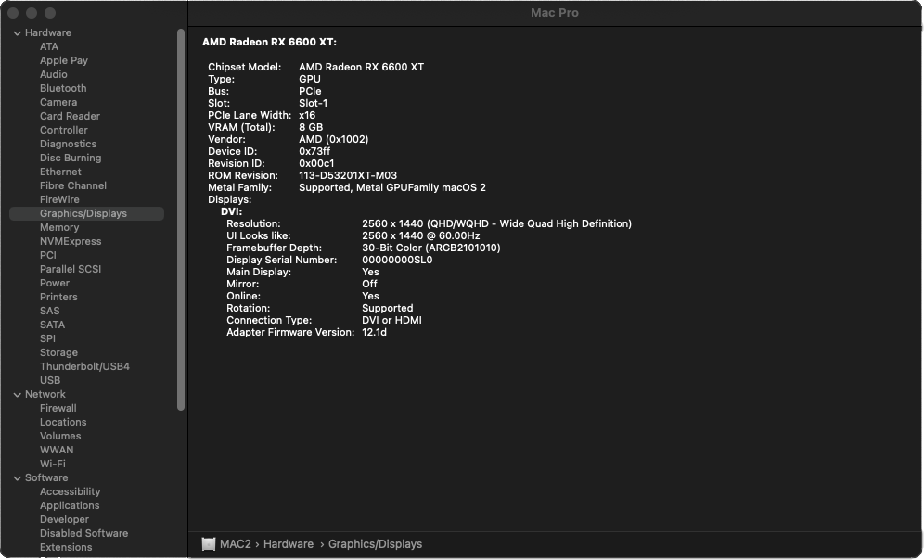Open the SATA hardware entry
Image resolution: width=924 pixels, height=560 pixels.
pyautogui.click(x=52, y=325)
